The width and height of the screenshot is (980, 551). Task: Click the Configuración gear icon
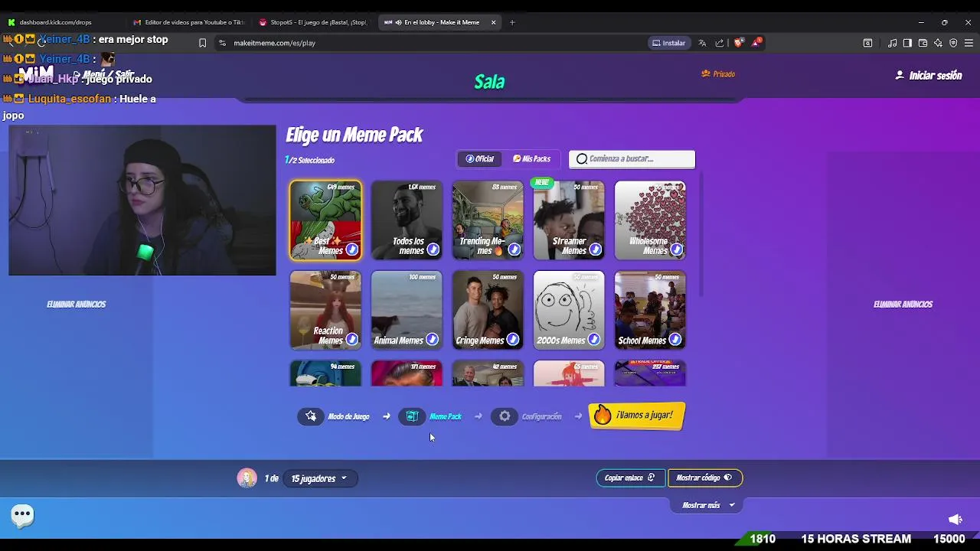coord(505,416)
